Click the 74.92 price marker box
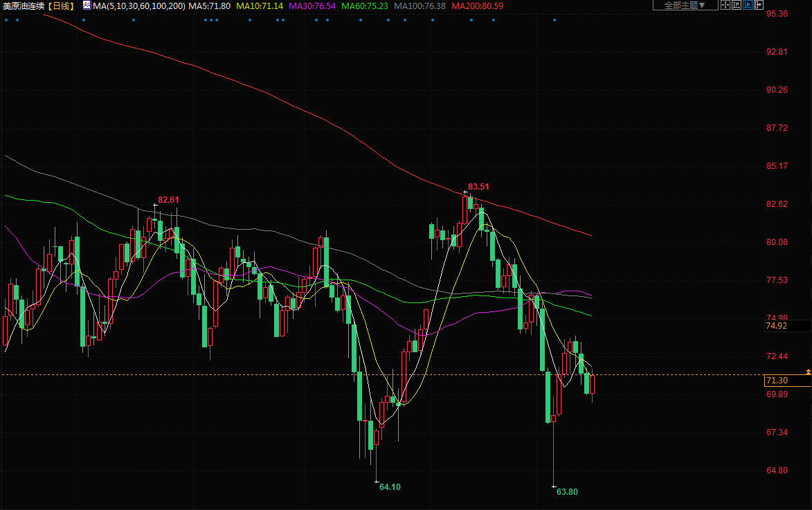 pos(777,325)
